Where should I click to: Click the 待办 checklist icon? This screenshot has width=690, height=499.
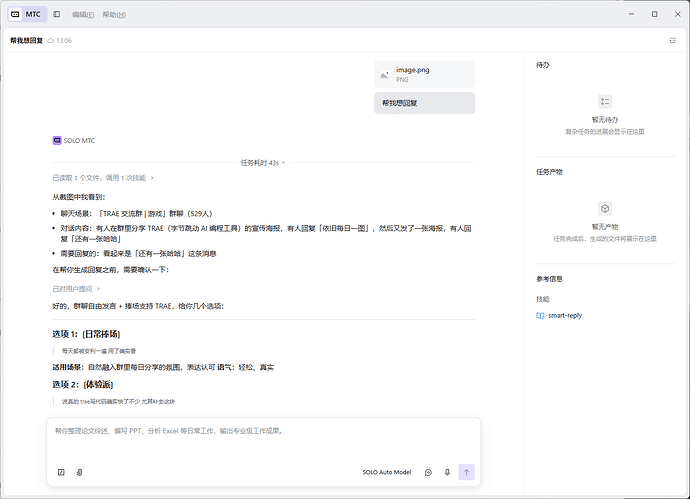click(605, 102)
